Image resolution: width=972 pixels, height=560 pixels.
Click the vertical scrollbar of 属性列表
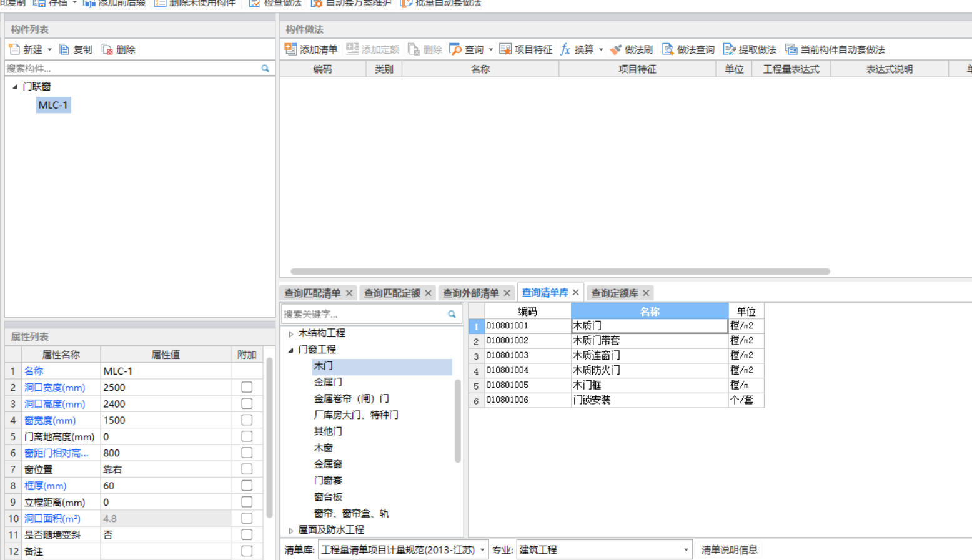[x=269, y=438]
